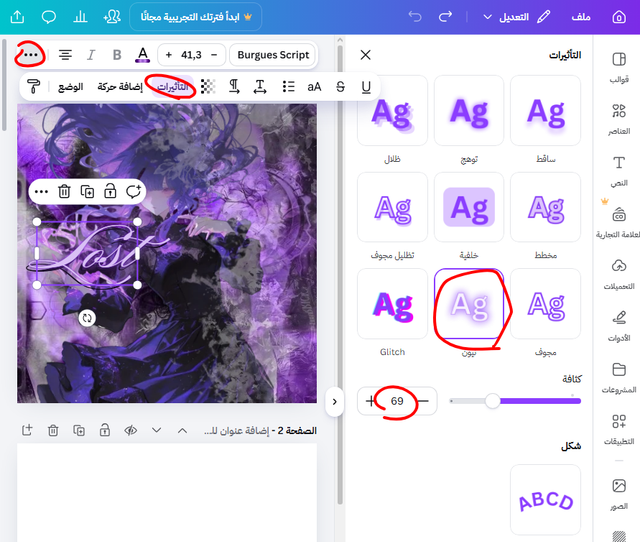
Task: Change text alignment
Action: click(65, 55)
